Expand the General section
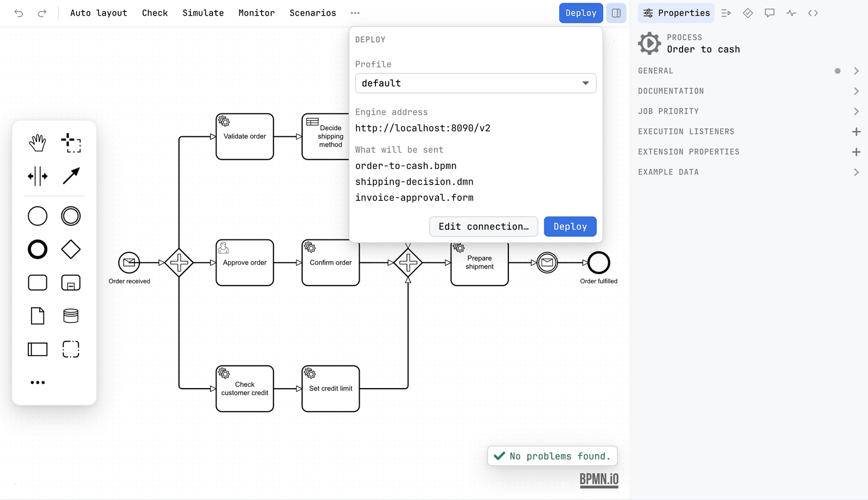This screenshot has width=868, height=500. tap(749, 71)
